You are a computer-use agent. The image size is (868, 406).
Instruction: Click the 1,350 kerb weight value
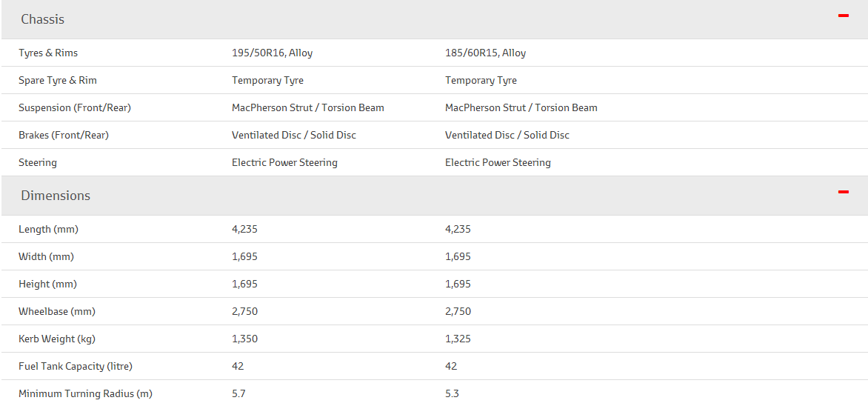244,339
